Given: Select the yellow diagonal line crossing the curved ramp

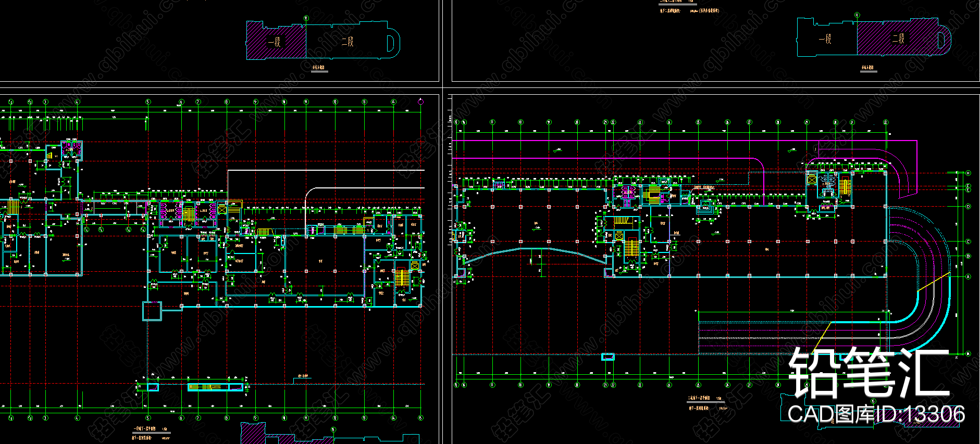Looking at the screenshot, I should tap(934, 282).
